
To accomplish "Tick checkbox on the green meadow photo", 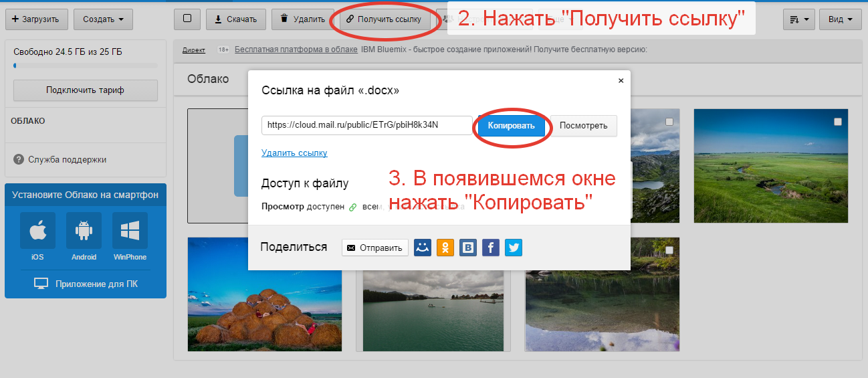I will pyautogui.click(x=838, y=121).
